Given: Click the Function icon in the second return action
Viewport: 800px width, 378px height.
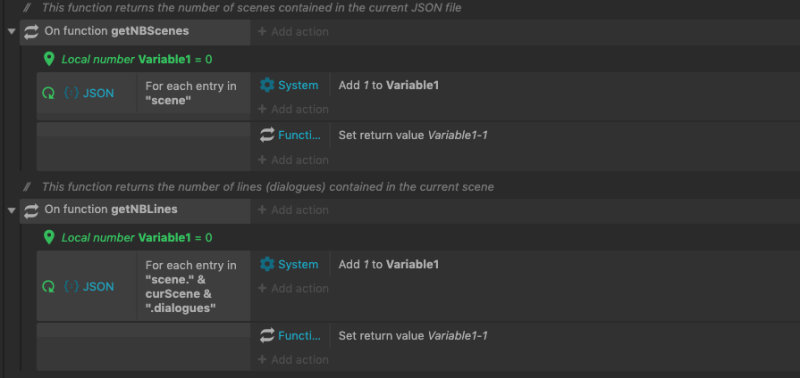Looking at the screenshot, I should coord(267,336).
